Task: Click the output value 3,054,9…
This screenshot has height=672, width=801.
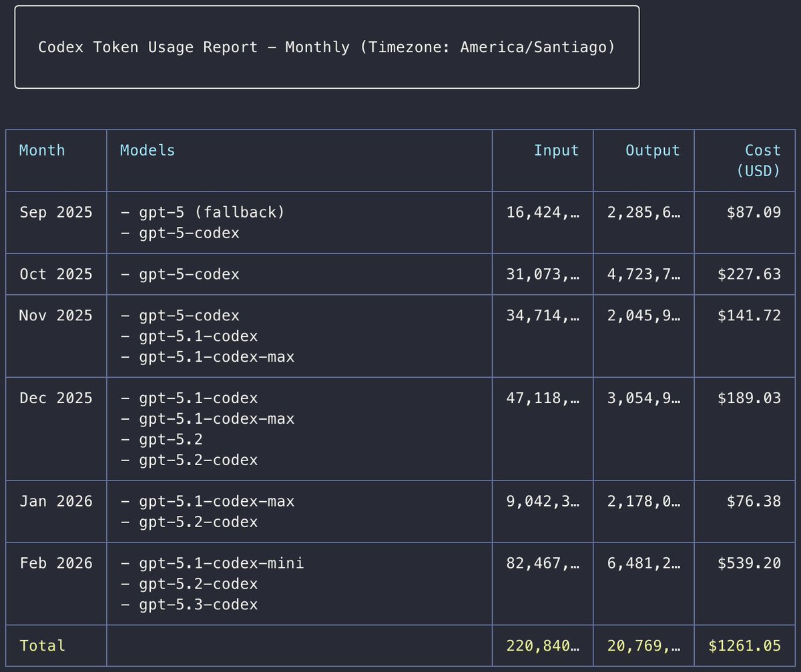Action: click(644, 399)
